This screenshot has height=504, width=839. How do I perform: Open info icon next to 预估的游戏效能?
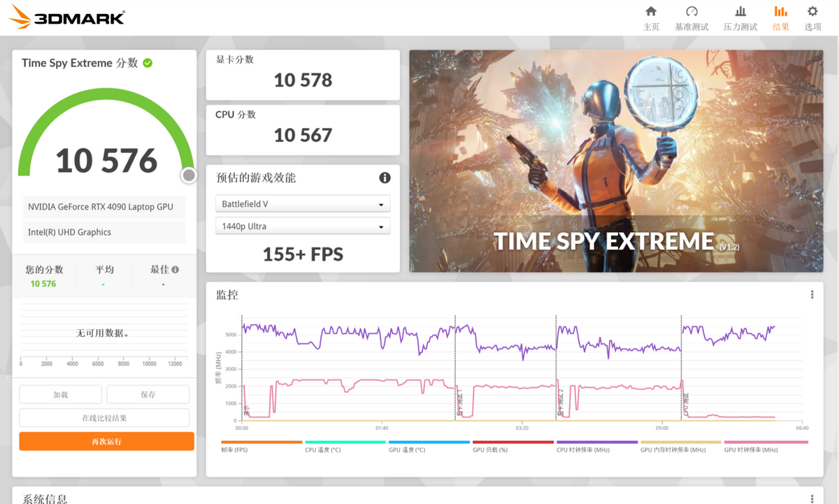[x=385, y=178]
